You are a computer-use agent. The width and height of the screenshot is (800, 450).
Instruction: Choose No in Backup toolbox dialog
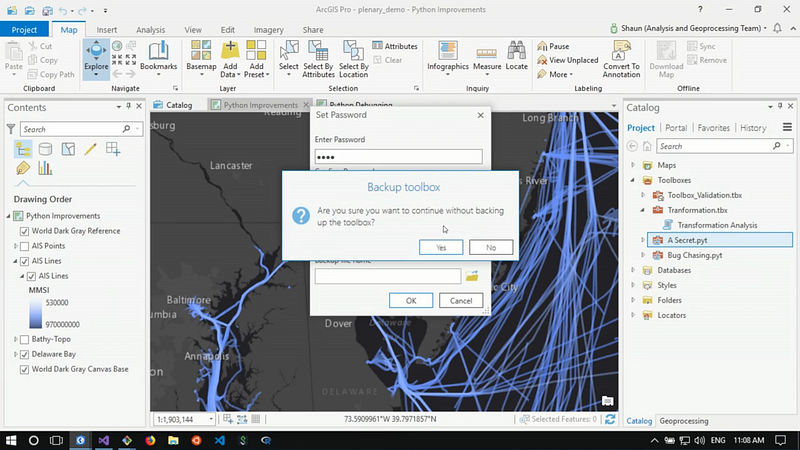pos(491,247)
